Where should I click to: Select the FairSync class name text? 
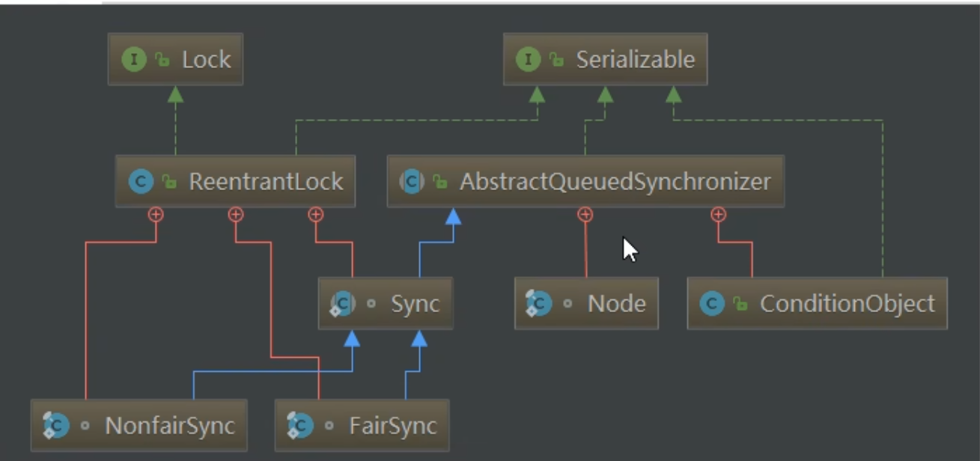(392, 425)
